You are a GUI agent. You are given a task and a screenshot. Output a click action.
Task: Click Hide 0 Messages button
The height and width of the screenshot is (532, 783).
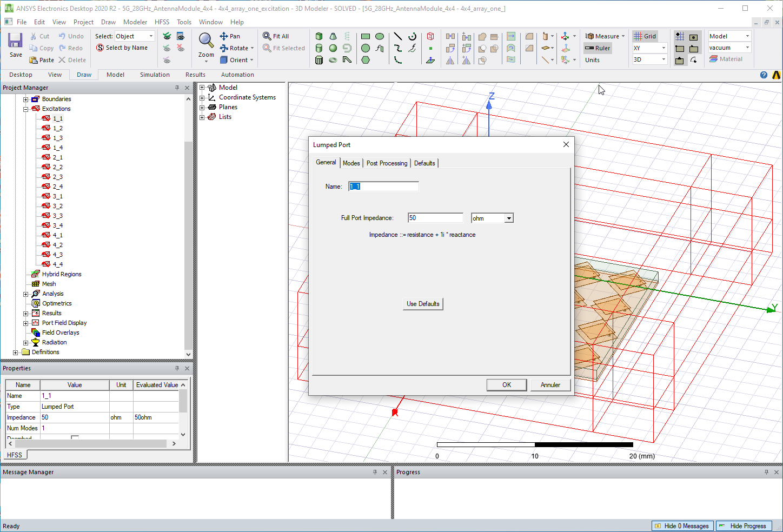pos(683,526)
